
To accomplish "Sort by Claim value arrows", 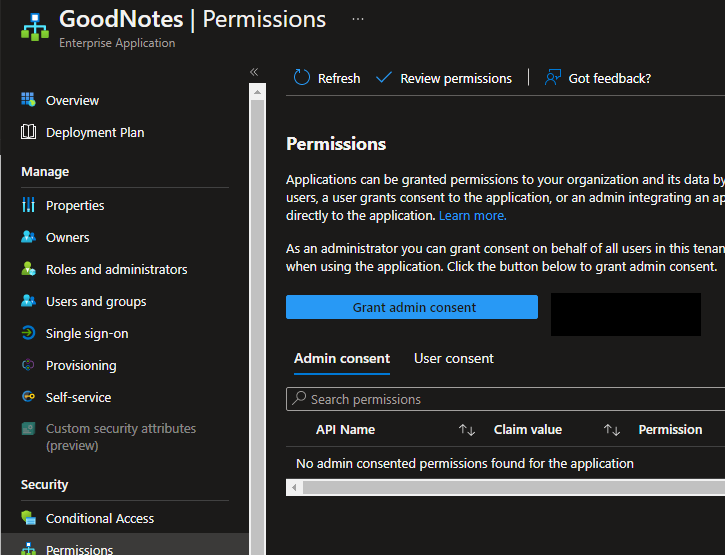I will coord(611,430).
